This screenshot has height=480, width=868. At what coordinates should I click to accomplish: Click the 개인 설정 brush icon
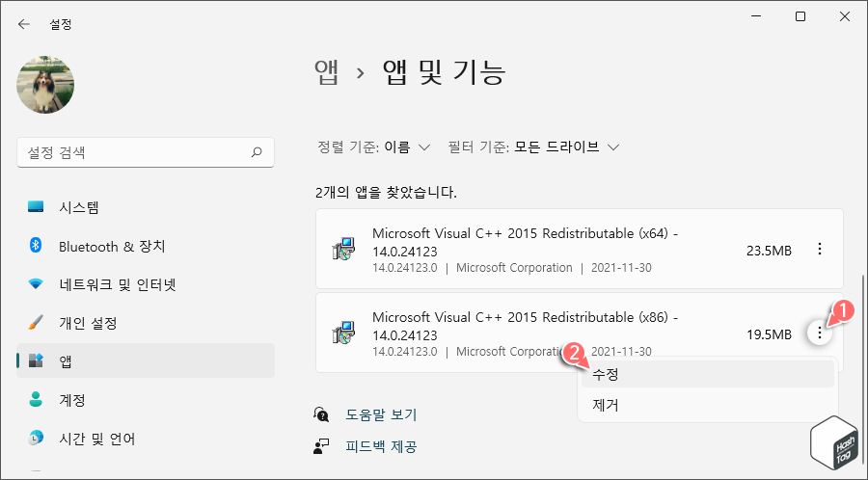coord(36,322)
